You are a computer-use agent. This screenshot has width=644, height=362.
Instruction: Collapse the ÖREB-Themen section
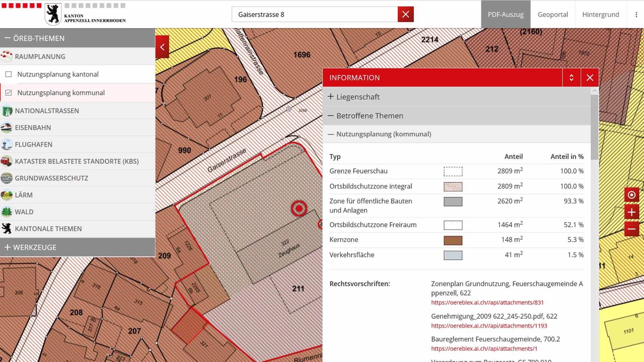pos(77,38)
